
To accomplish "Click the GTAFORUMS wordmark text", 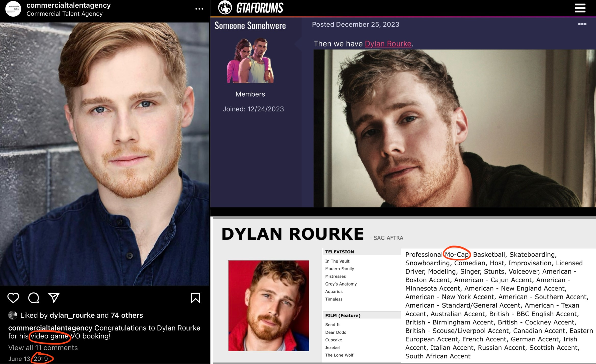I will (x=260, y=8).
